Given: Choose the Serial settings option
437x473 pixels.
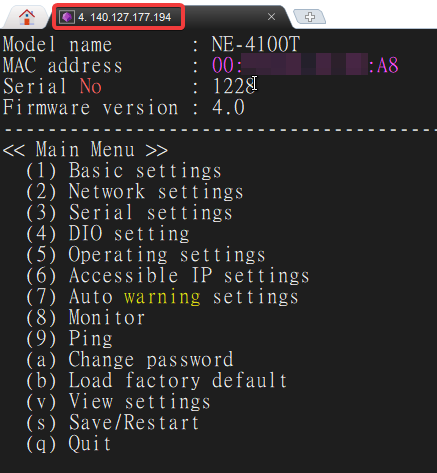Looking at the screenshot, I should pos(129,213).
